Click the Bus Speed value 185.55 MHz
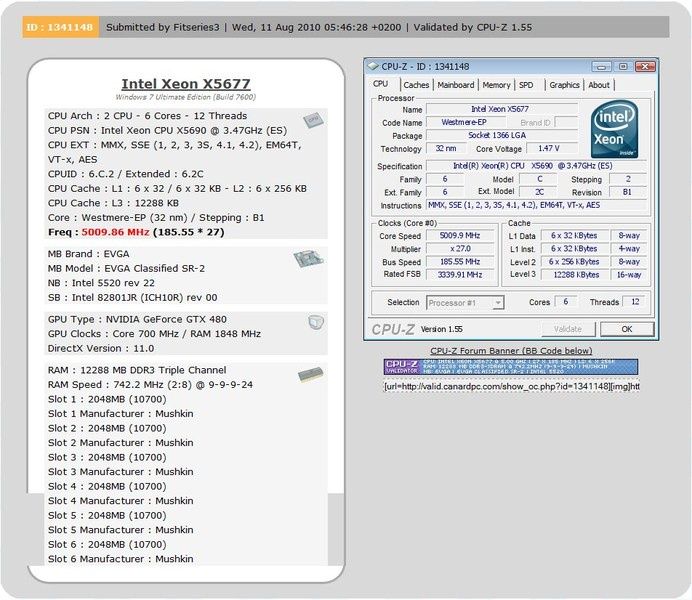692x600 pixels. pyautogui.click(x=460, y=262)
